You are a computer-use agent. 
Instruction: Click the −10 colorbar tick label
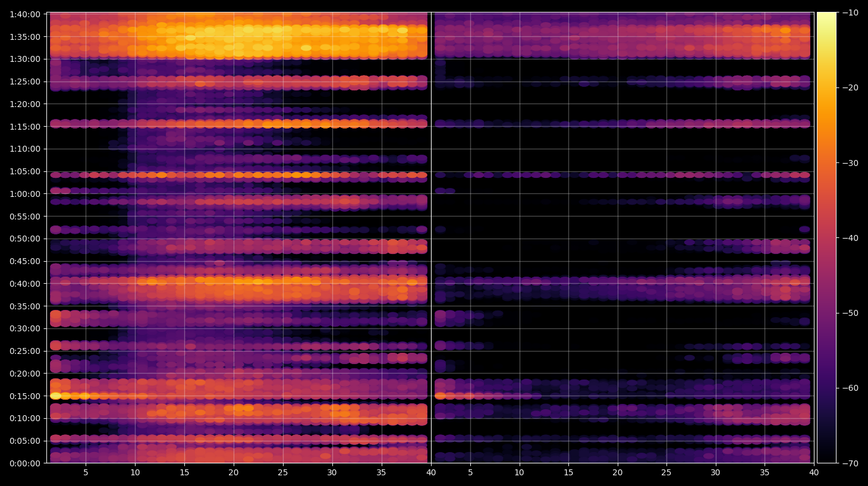tap(850, 12)
